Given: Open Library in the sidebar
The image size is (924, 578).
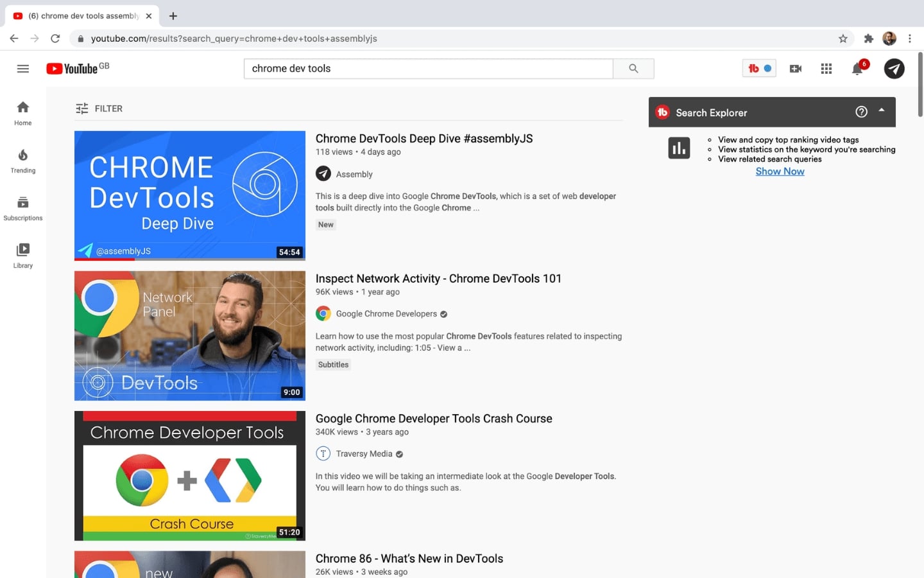Looking at the screenshot, I should pos(23,256).
